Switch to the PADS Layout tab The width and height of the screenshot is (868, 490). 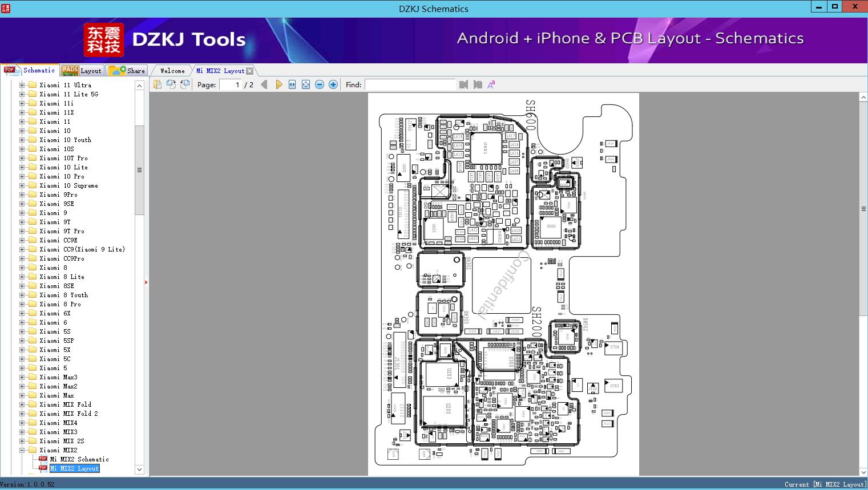click(x=81, y=71)
